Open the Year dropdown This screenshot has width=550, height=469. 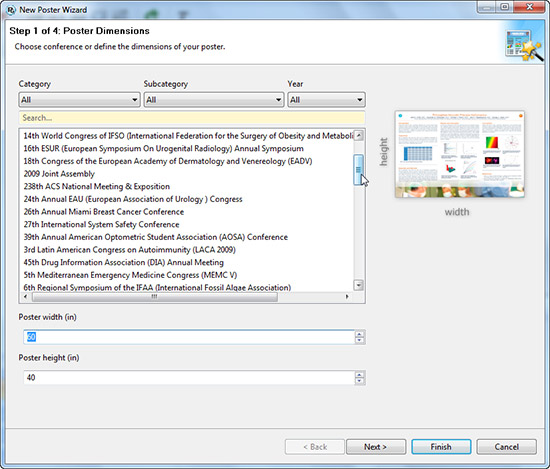pos(326,100)
